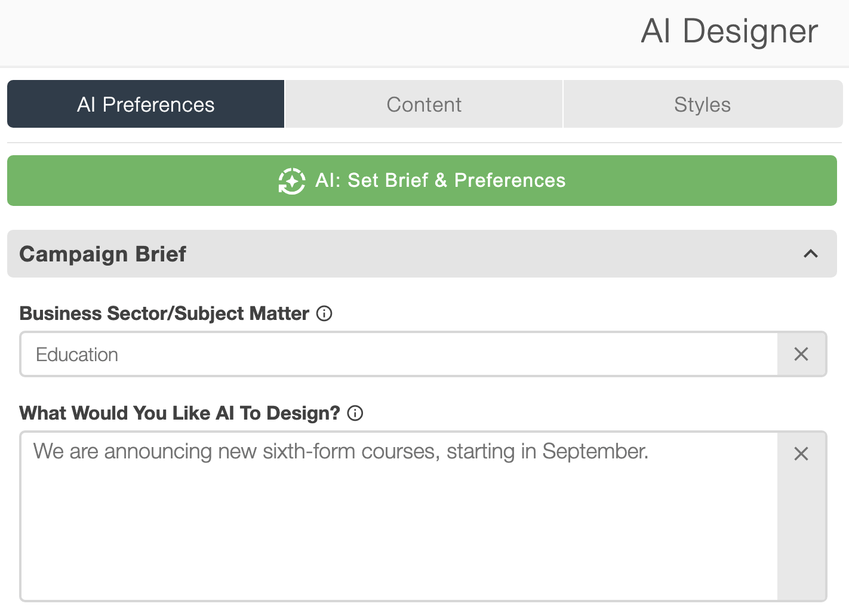Viewport: 849px width, 616px height.
Task: Click the word September in the description
Action: pyautogui.click(x=595, y=451)
